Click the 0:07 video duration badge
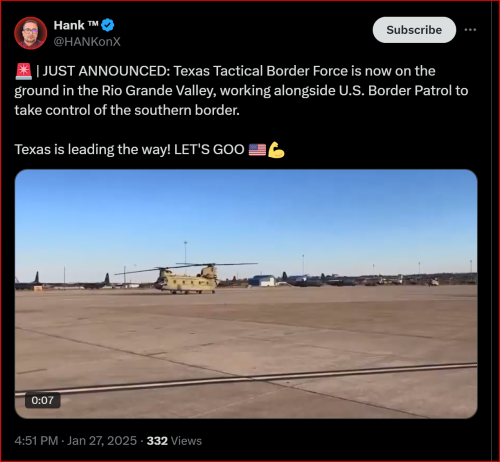 point(43,400)
